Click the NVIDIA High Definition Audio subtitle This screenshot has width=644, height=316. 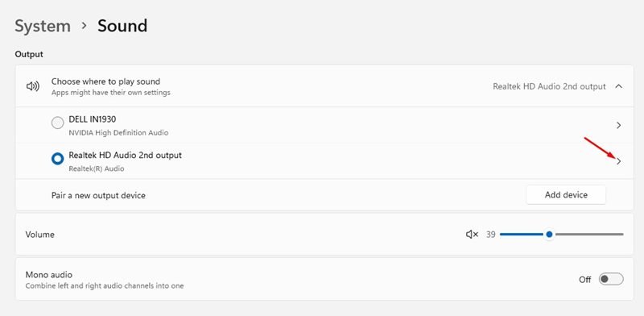(118, 133)
